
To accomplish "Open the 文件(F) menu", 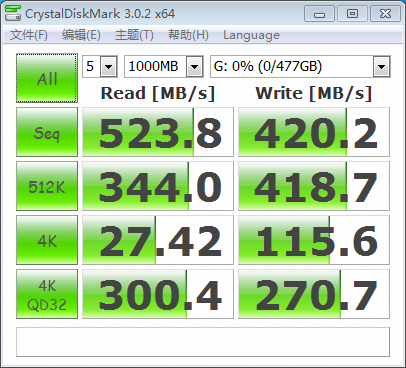I will [29, 35].
